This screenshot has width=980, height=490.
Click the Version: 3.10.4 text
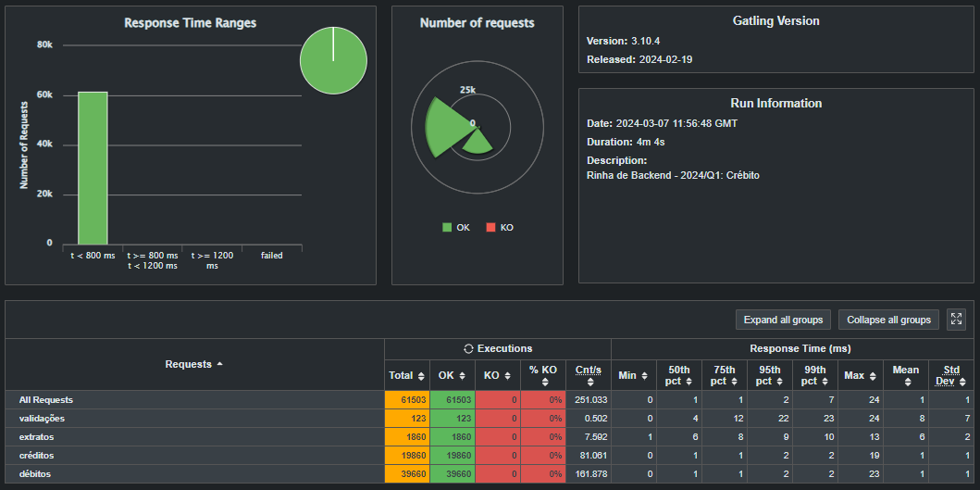(623, 42)
